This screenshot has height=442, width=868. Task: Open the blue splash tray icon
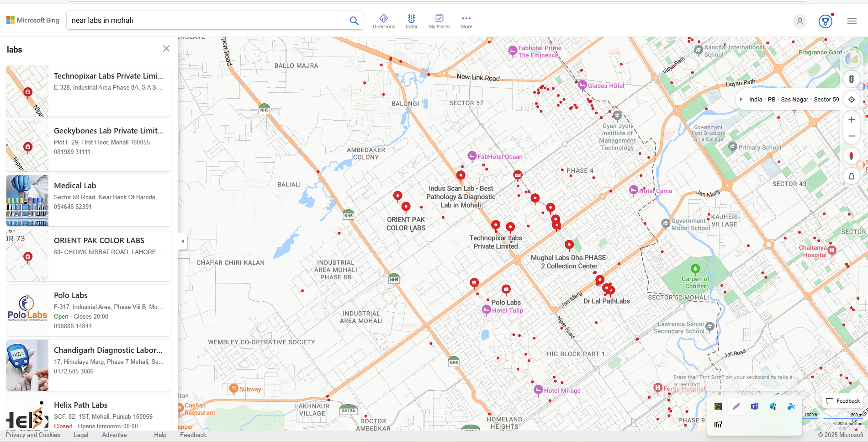pyautogui.click(x=791, y=406)
